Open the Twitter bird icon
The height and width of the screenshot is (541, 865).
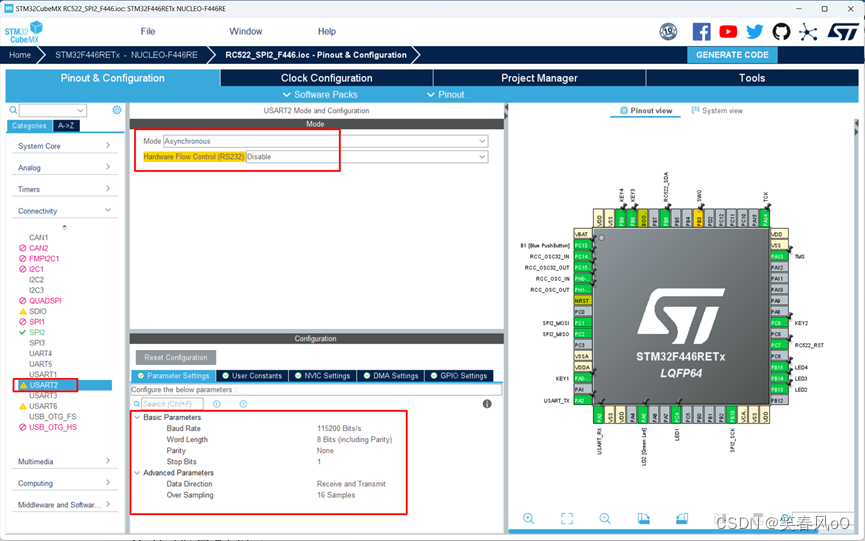point(754,31)
